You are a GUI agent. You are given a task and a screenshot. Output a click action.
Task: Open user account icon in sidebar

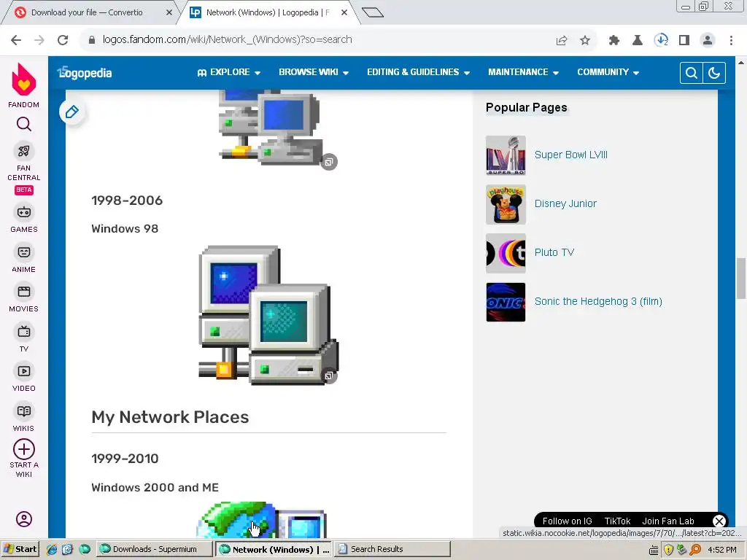click(x=24, y=519)
